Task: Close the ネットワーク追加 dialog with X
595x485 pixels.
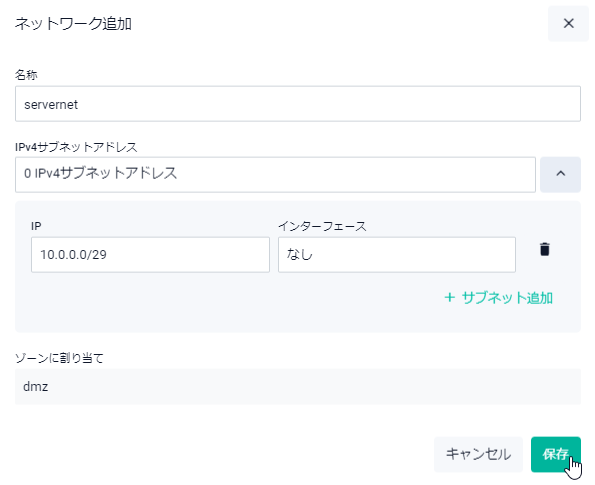Action: click(x=568, y=24)
